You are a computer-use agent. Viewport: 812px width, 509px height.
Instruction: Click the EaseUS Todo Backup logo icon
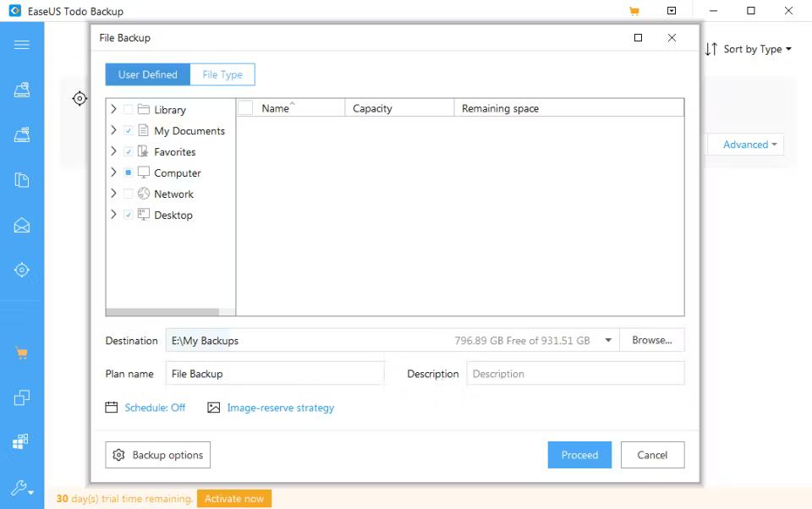click(x=15, y=10)
